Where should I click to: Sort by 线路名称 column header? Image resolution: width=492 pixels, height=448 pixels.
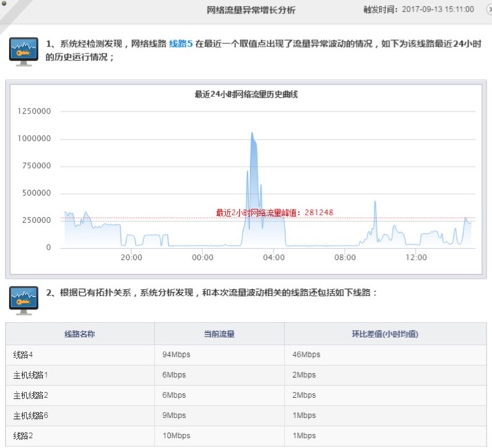coord(80,334)
